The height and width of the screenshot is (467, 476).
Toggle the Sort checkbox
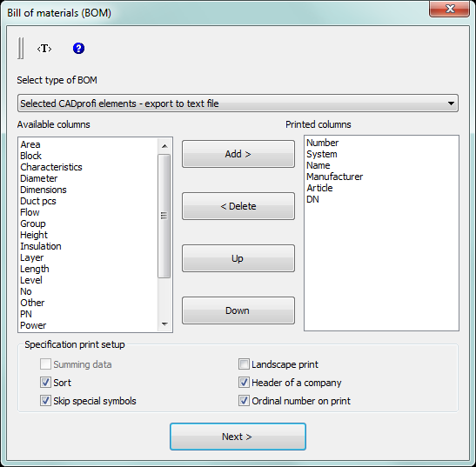[45, 383]
